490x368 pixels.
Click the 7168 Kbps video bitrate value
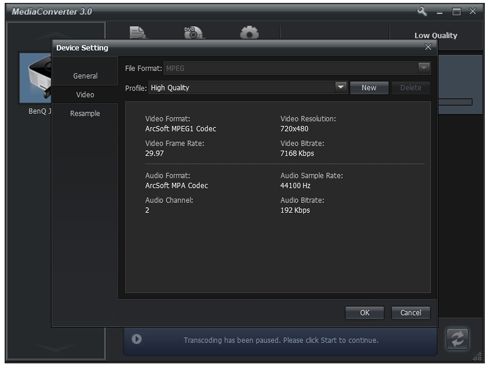(297, 153)
